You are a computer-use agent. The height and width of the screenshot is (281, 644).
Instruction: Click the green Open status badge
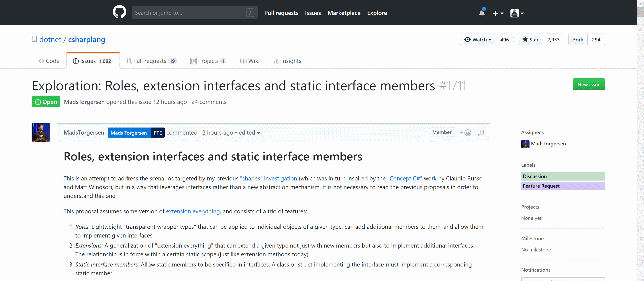46,102
